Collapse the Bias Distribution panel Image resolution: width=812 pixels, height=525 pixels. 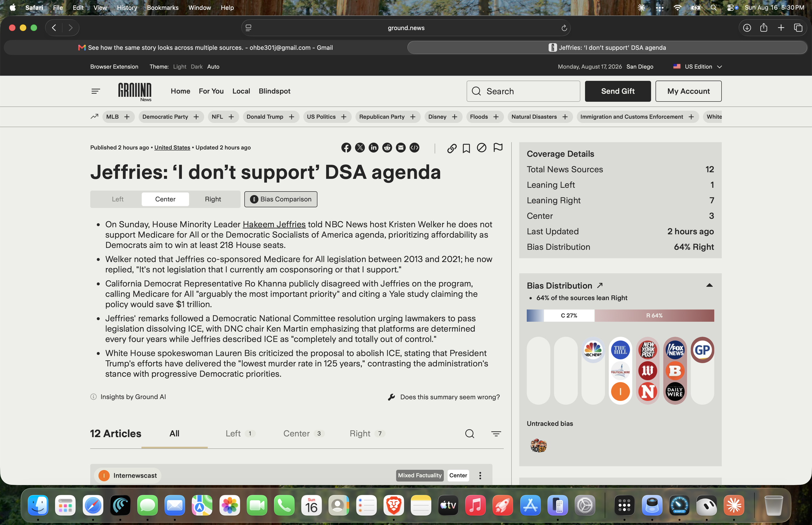pyautogui.click(x=709, y=285)
